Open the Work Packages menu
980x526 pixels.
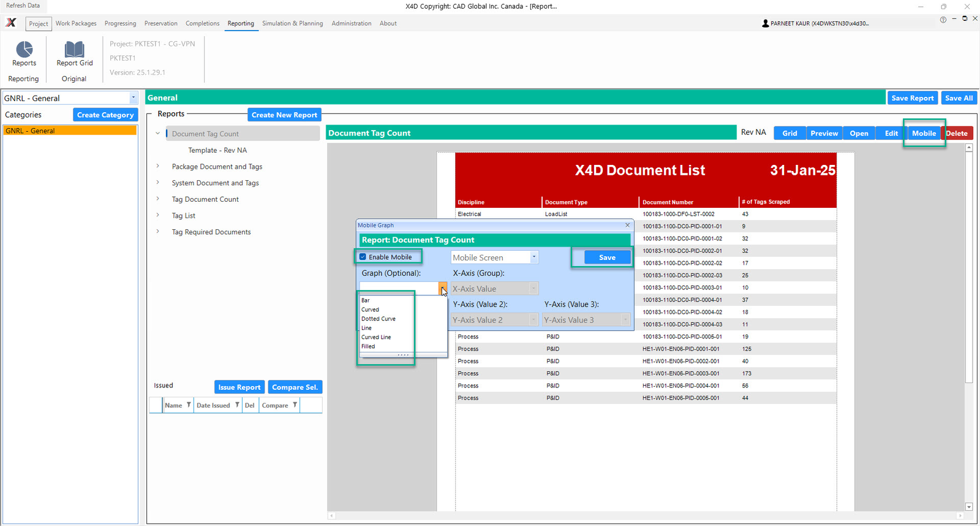(76, 23)
